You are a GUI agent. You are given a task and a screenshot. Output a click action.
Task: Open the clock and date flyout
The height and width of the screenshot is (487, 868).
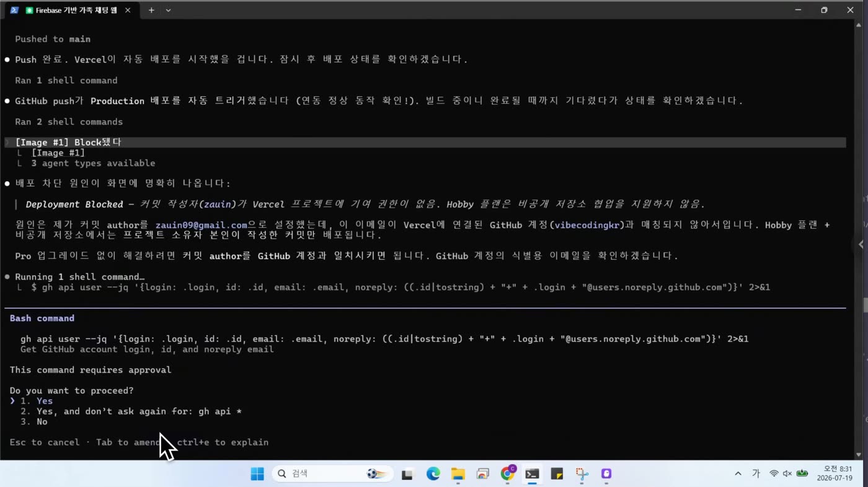(835, 474)
